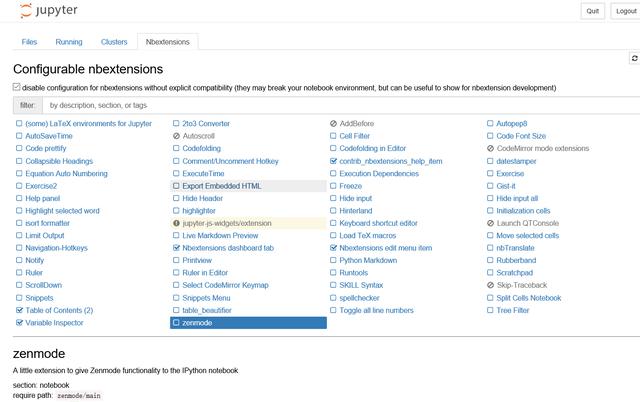Click the disabled icon next to AddBefore
Screen dimensions: 640x402
point(333,124)
